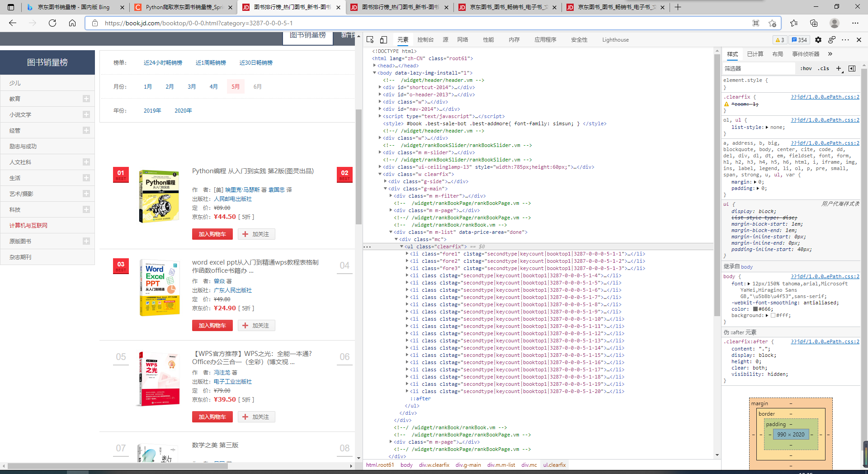Select html.root61 breadcrumb
This screenshot has height=474, width=868.
[x=380, y=465]
